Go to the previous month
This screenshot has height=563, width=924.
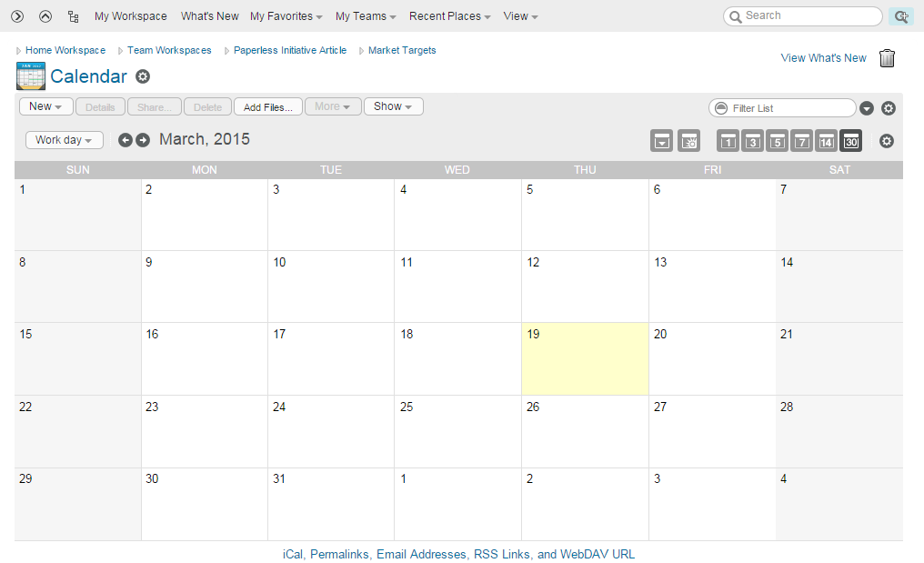[126, 140]
